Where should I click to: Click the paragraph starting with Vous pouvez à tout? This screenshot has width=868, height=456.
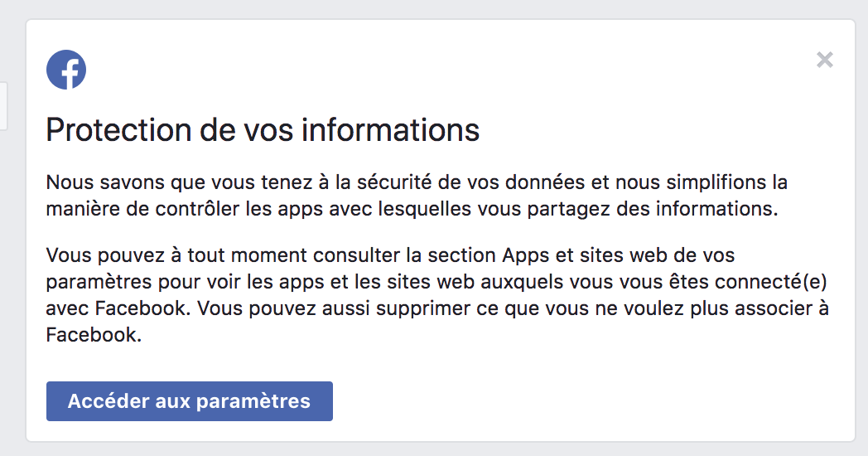[x=437, y=295]
